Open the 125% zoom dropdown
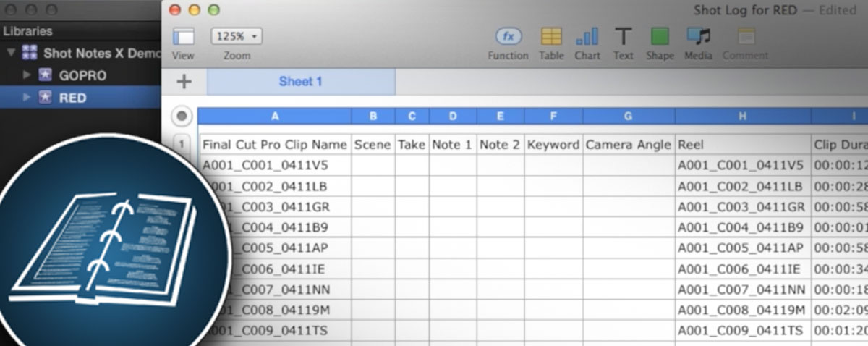Screen dimensions: 868x346 pos(237,36)
